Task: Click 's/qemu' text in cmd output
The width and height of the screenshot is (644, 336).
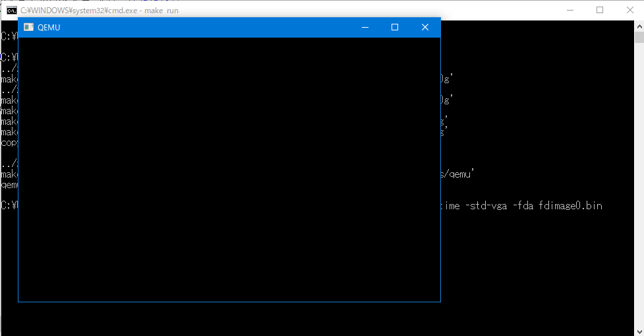Action: 457,174
